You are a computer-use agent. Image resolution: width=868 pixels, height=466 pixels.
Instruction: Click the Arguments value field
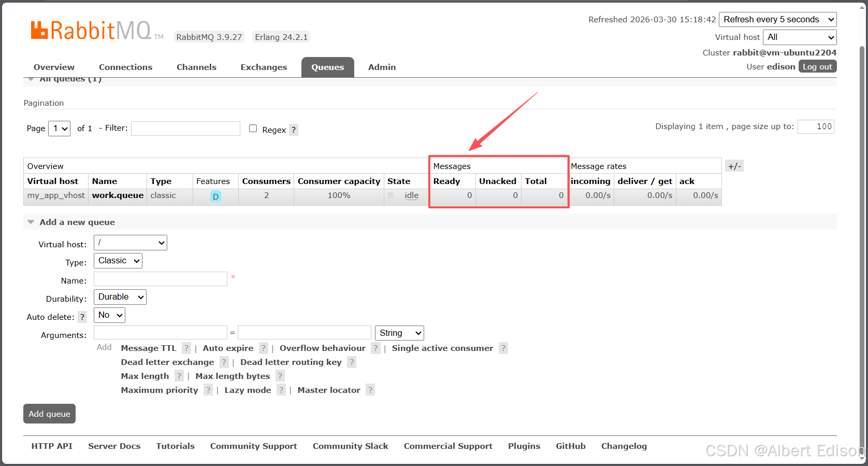tap(305, 333)
